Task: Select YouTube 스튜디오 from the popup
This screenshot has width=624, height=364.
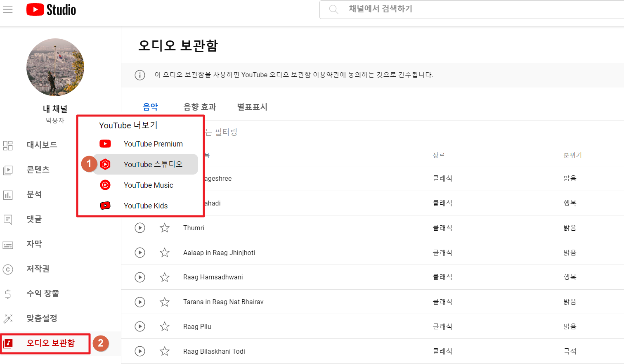Action: pos(145,164)
